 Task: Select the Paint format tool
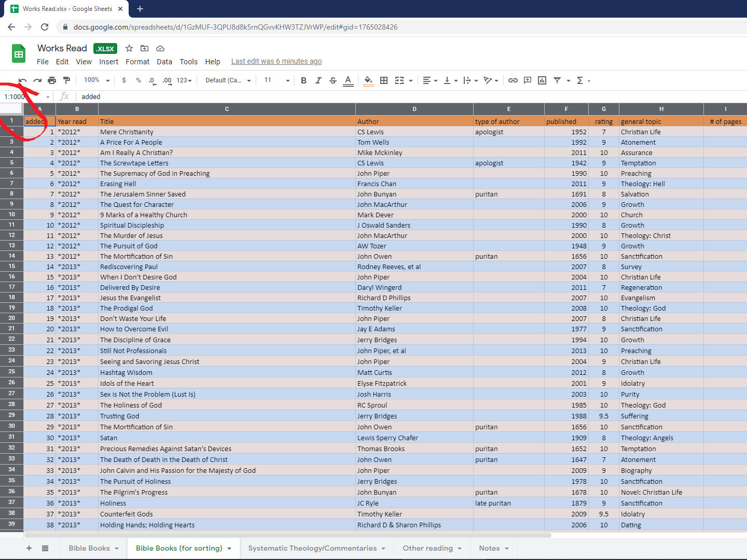(x=66, y=80)
